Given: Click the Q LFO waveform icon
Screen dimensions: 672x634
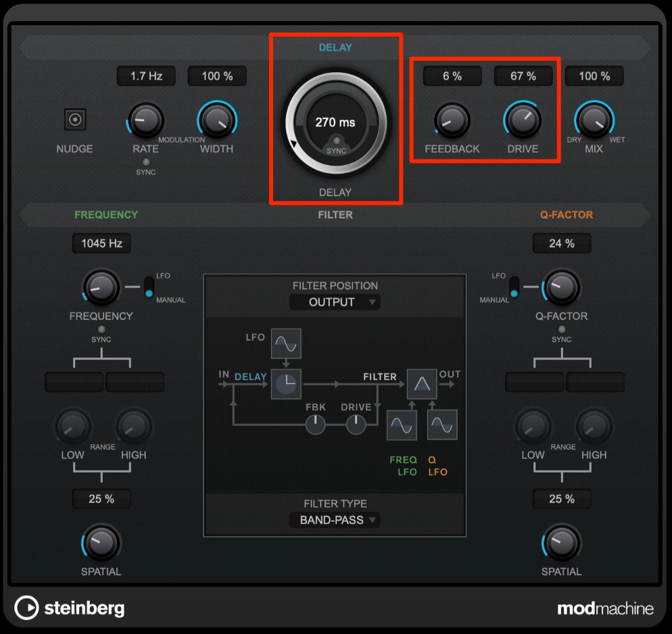Looking at the screenshot, I should (442, 425).
